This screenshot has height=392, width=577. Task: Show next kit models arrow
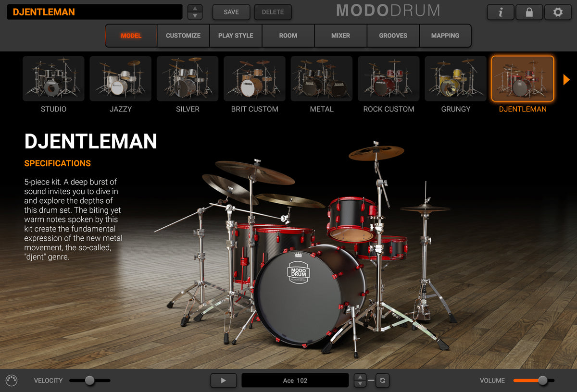(566, 79)
